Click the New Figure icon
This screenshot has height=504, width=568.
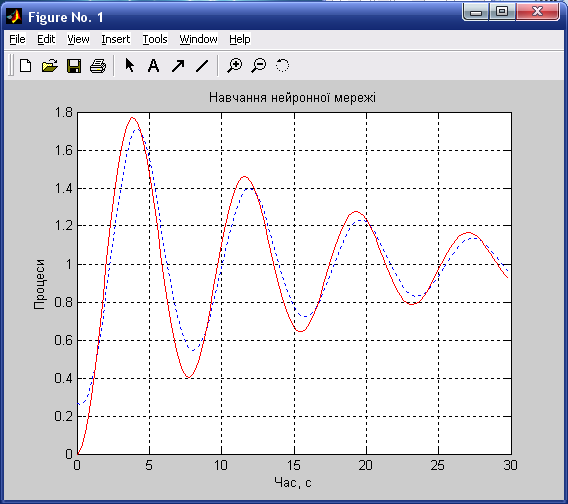(25, 66)
